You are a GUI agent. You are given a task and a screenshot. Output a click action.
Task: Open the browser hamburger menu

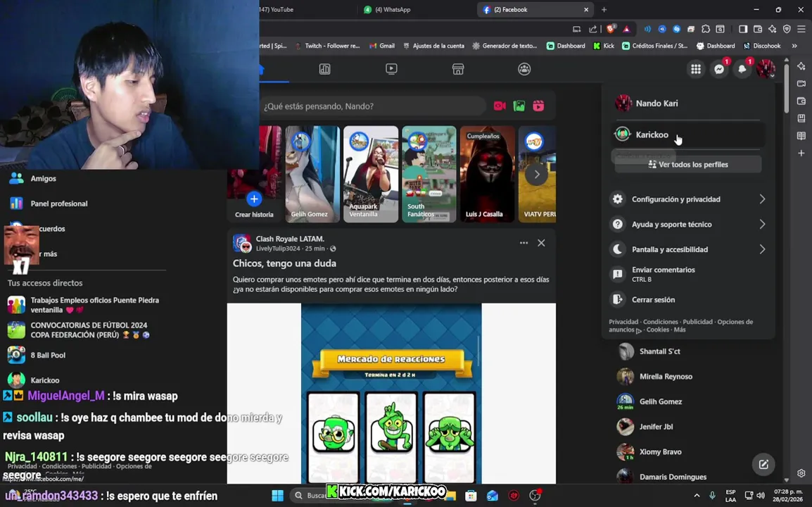(x=801, y=29)
